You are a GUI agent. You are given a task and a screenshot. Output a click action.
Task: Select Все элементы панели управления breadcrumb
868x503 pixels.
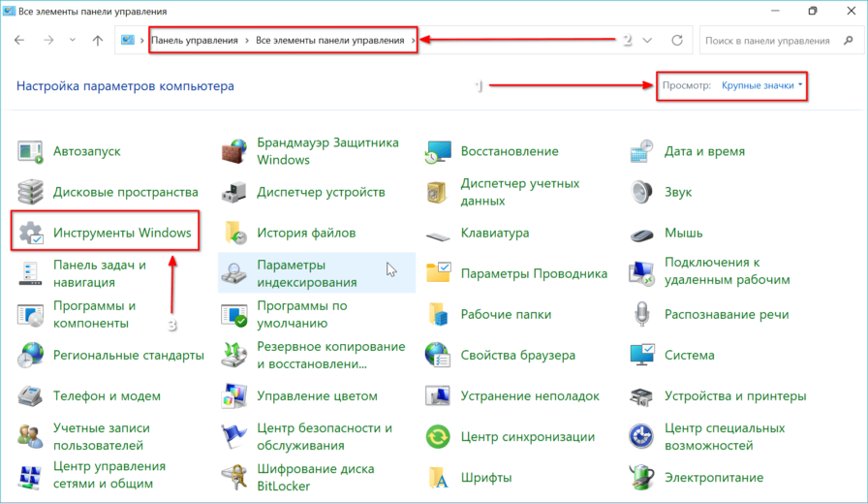330,41
